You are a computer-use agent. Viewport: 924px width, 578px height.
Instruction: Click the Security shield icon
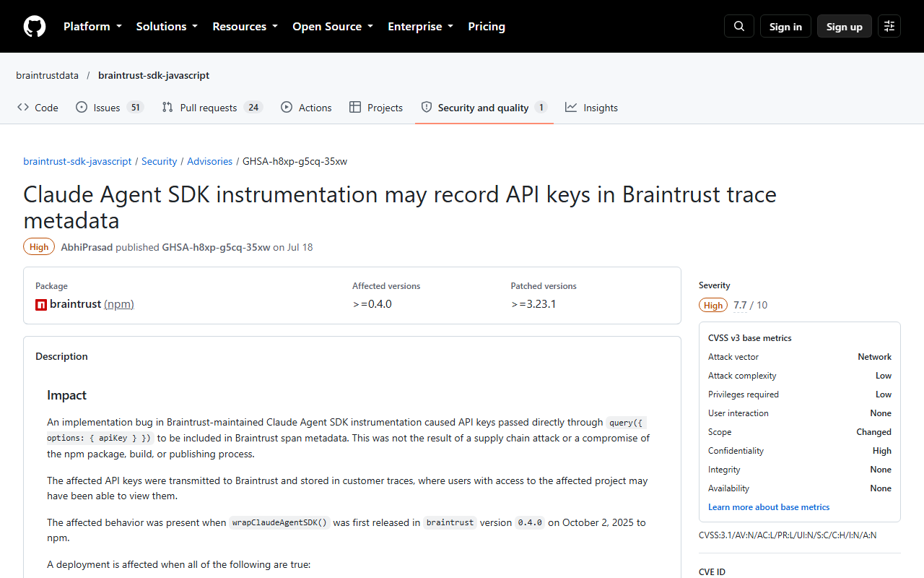point(427,107)
